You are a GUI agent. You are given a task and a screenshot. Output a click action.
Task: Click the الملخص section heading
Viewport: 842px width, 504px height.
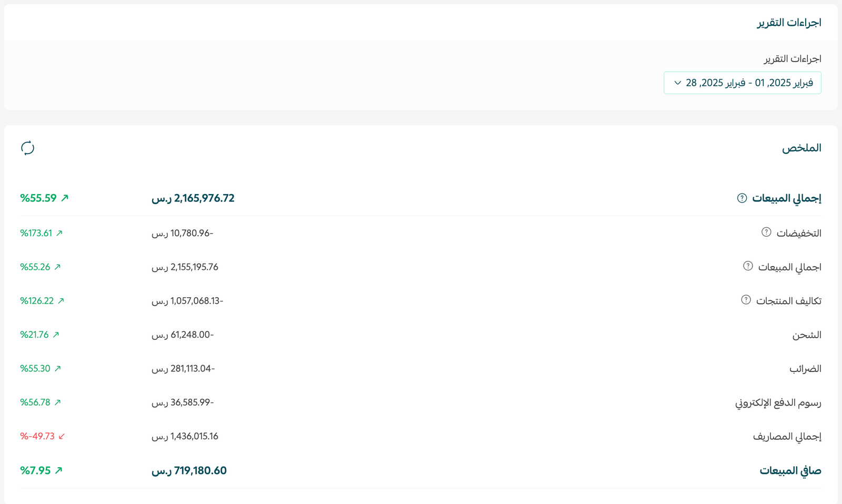pyautogui.click(x=801, y=148)
